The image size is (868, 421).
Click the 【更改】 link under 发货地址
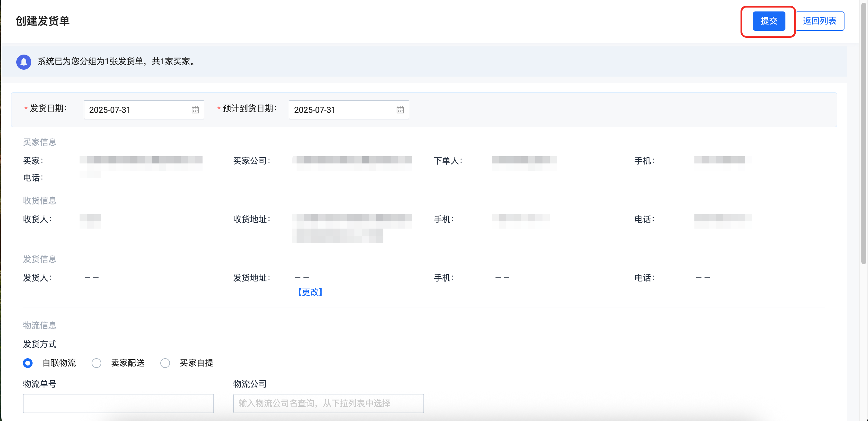(x=310, y=292)
